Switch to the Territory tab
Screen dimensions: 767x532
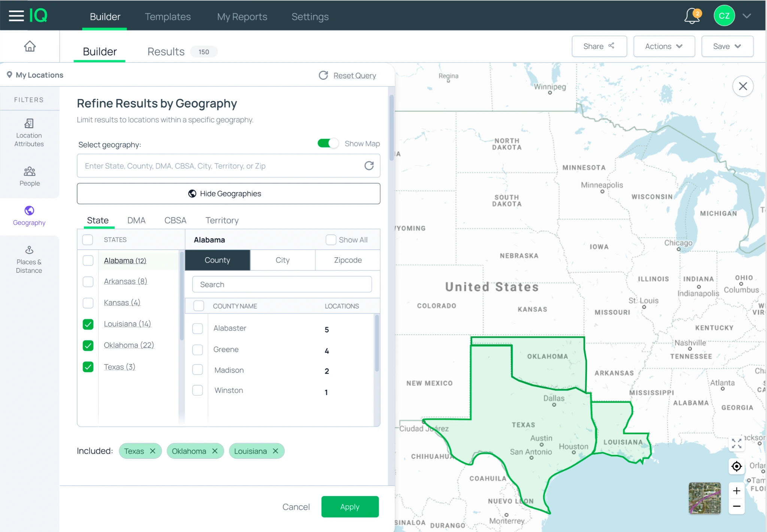[222, 220]
